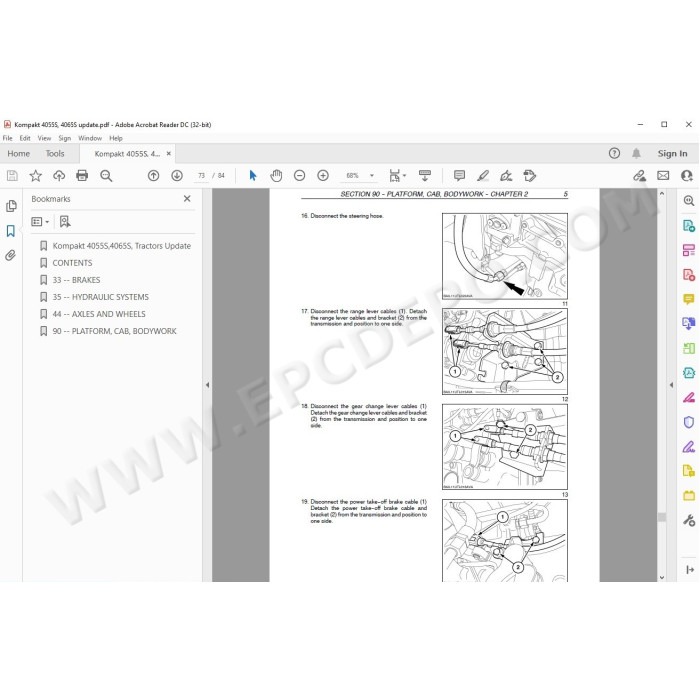Collapse the left navigation pane arrow
The image size is (700, 700).
click(x=207, y=385)
